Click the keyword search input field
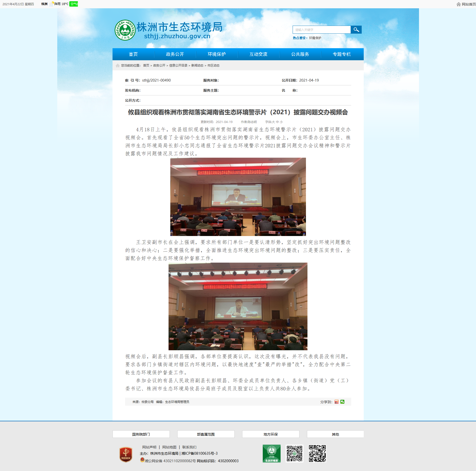Viewport: 476px width, 471px height. 322,30
